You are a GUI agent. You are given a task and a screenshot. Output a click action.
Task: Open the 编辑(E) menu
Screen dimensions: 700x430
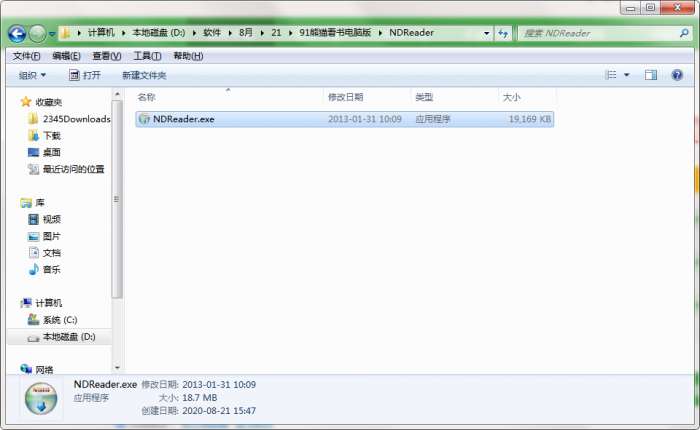click(67, 56)
